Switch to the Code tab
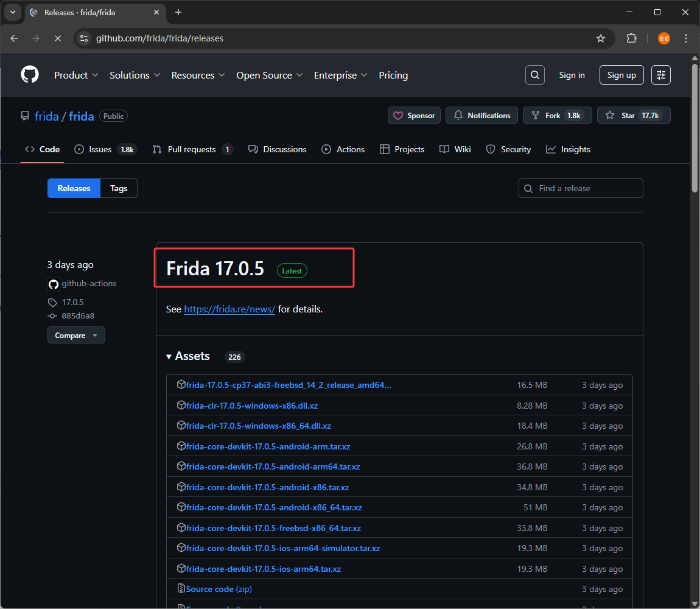 pyautogui.click(x=43, y=149)
